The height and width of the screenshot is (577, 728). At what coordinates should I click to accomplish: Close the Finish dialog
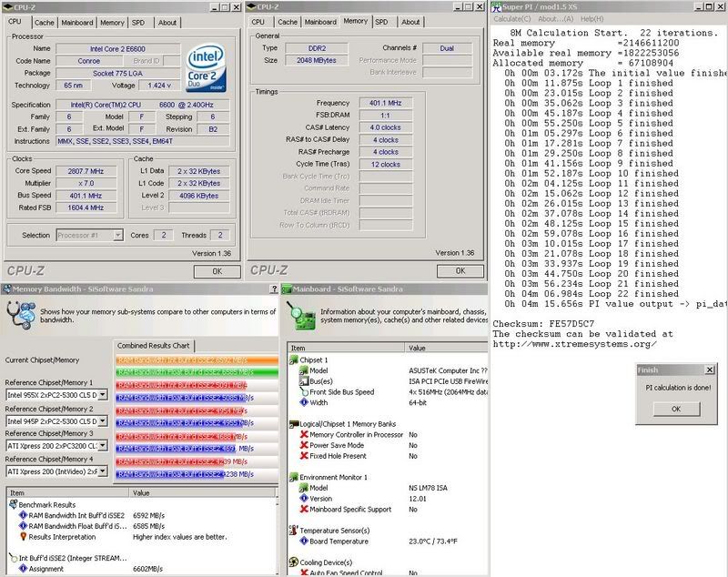[x=710, y=370]
